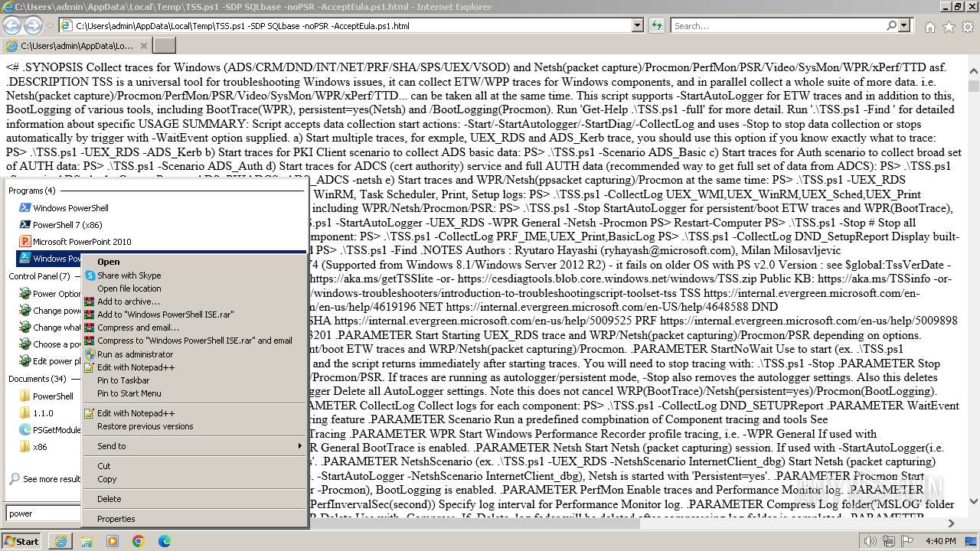Choose Open file location
Image resolution: width=980 pixels, height=551 pixels.
(x=194, y=289)
